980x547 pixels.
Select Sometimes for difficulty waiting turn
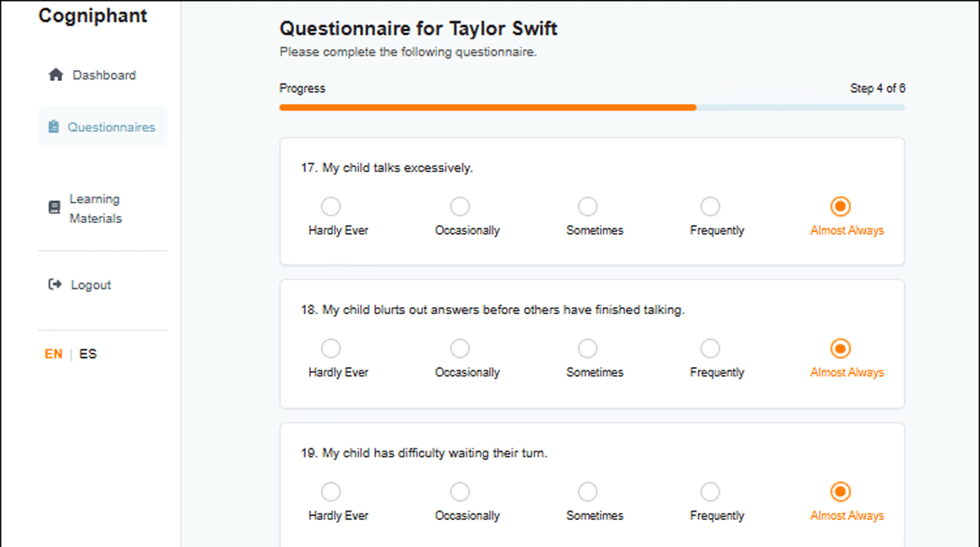click(587, 492)
